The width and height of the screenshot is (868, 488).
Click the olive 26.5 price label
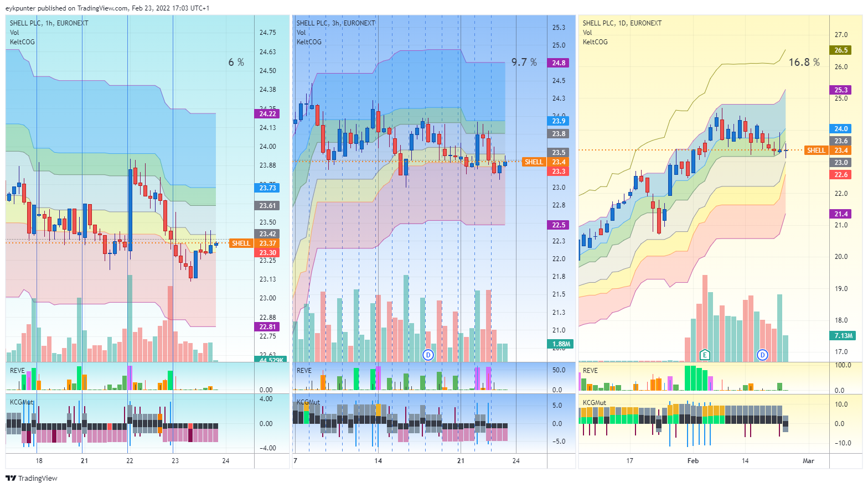point(841,50)
